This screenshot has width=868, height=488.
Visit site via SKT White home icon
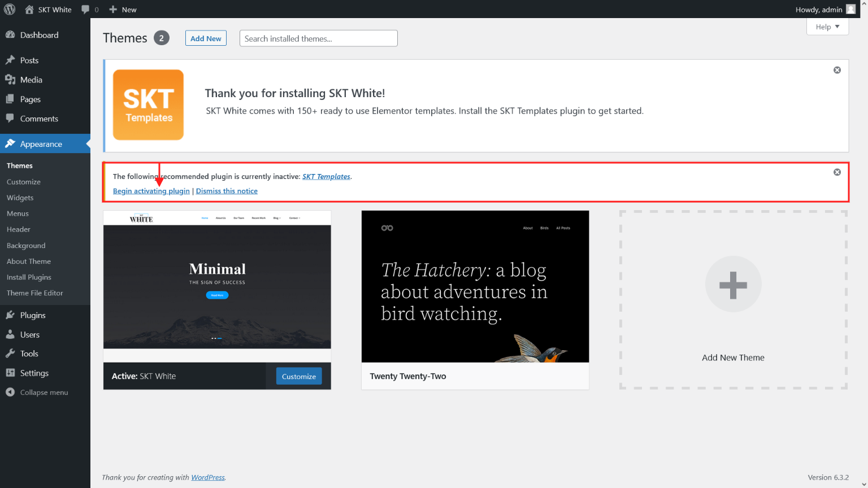click(x=29, y=9)
